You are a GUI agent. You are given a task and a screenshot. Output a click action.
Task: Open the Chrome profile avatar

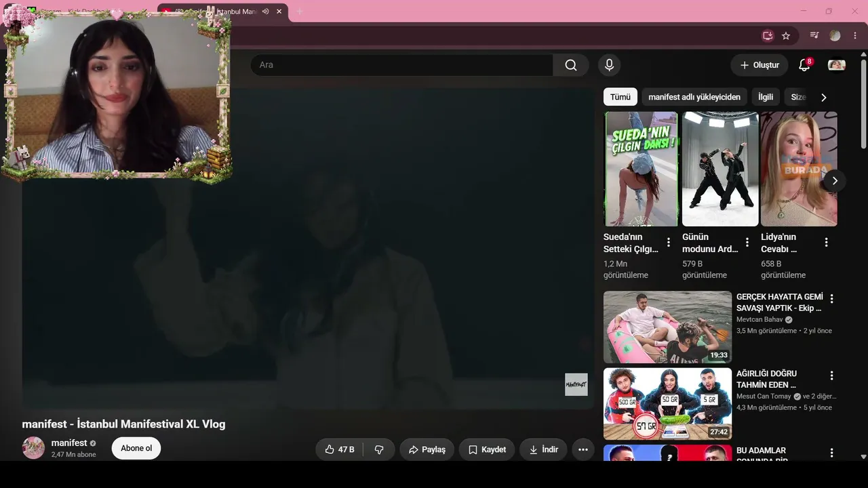coord(835,35)
